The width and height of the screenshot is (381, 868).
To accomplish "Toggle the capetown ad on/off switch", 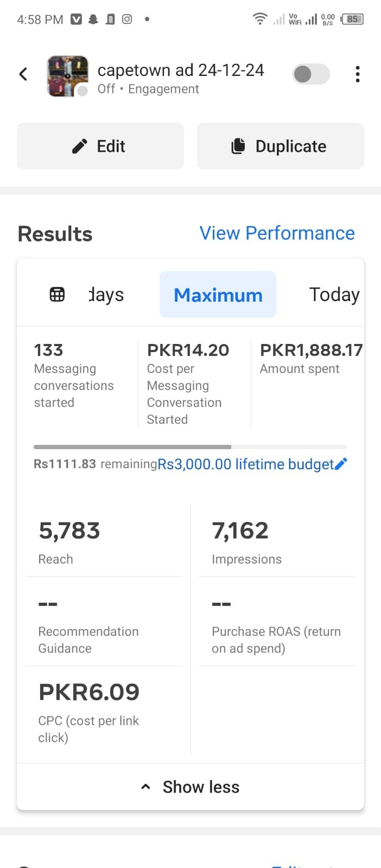I will (x=311, y=74).
